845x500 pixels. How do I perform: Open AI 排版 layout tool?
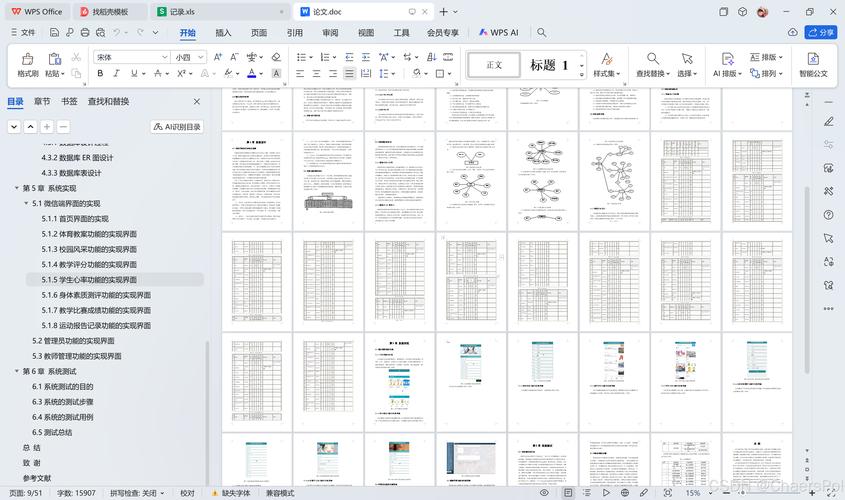[x=727, y=65]
